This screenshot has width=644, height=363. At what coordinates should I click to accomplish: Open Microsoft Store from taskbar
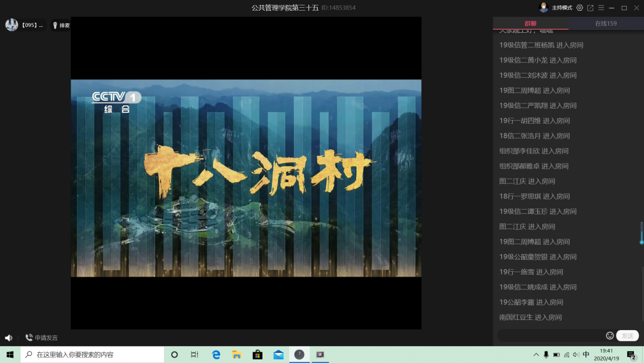[258, 355]
